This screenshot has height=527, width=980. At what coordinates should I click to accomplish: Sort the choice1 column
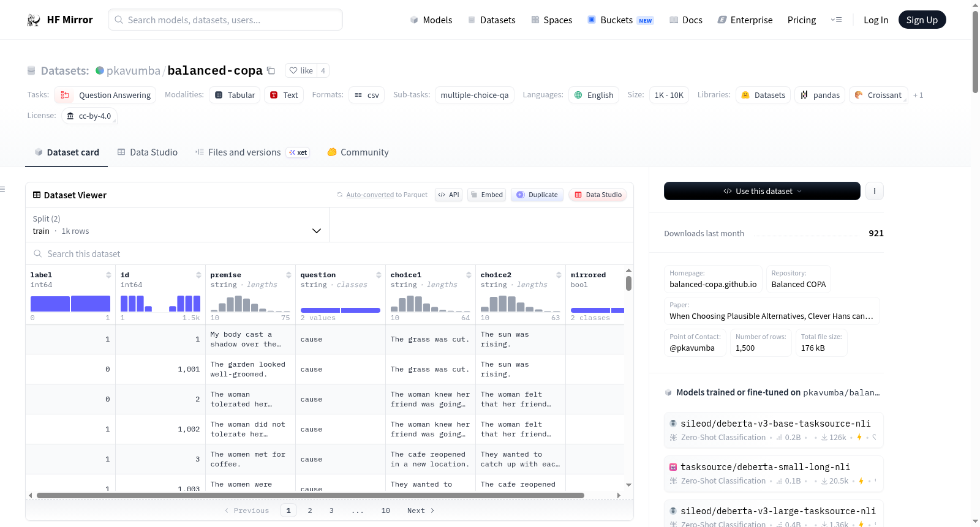click(469, 275)
